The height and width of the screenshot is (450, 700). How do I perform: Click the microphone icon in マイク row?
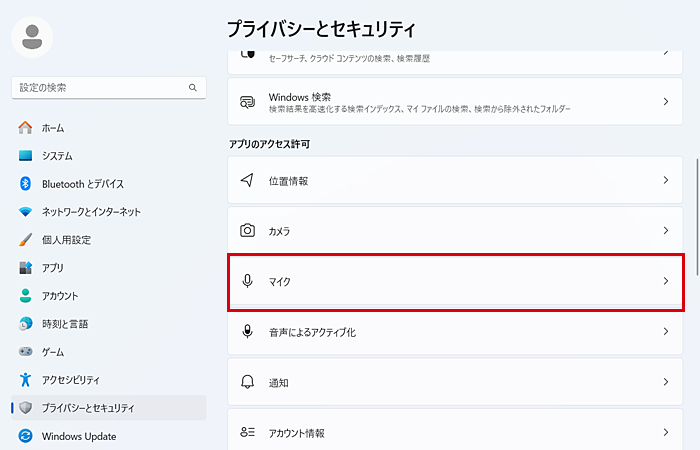point(247,281)
